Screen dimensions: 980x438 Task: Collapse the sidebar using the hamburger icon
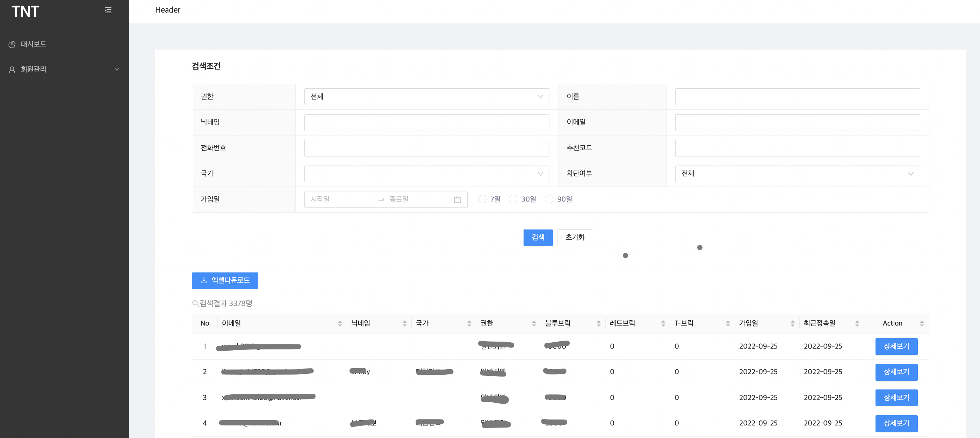108,10
